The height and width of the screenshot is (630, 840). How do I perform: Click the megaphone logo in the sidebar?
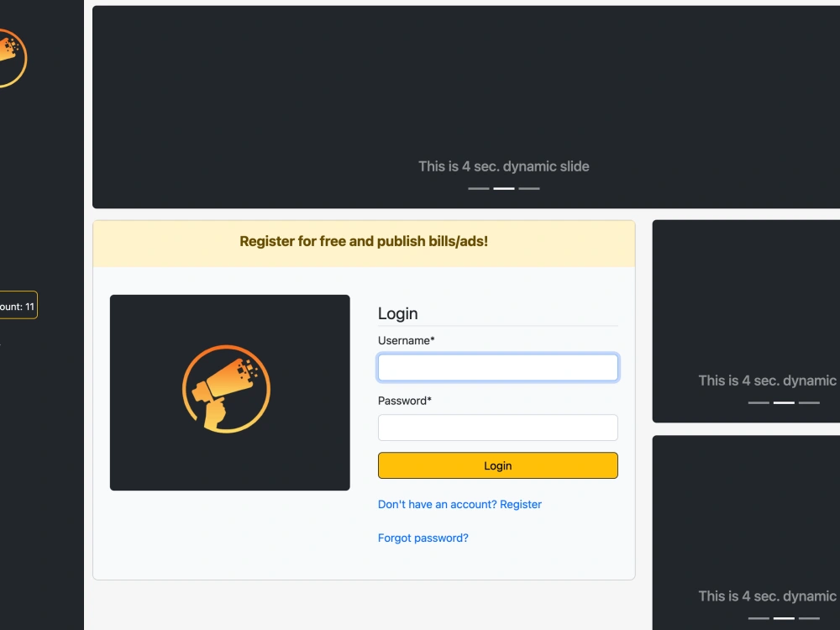[12, 58]
